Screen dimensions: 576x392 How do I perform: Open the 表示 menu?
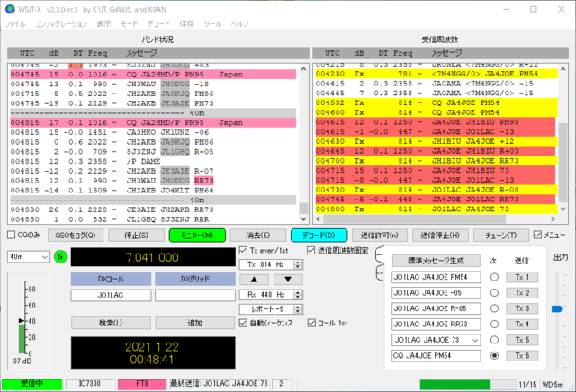103,24
